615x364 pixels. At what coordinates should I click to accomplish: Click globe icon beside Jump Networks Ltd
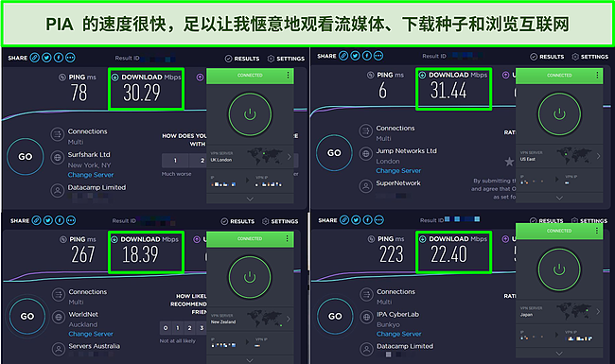click(x=366, y=153)
